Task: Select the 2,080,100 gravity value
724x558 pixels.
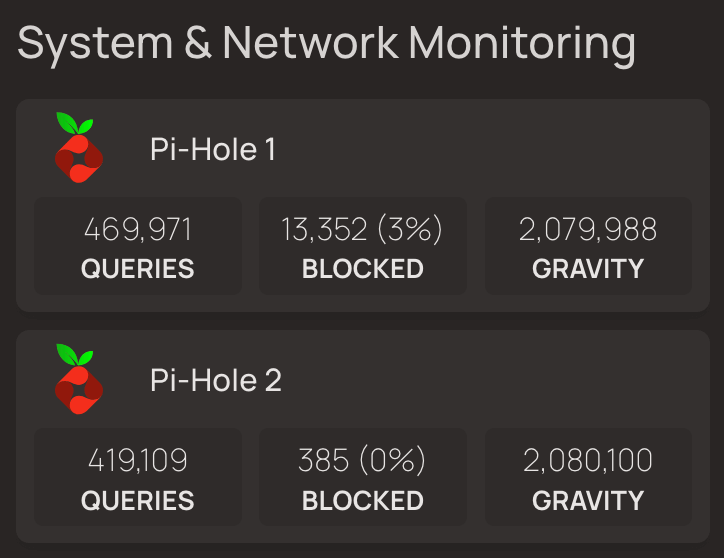Action: click(588, 461)
